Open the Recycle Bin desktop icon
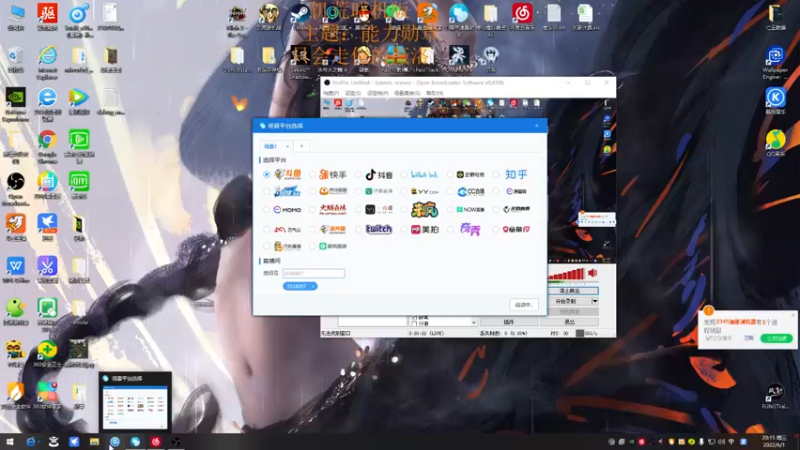 (x=15, y=59)
